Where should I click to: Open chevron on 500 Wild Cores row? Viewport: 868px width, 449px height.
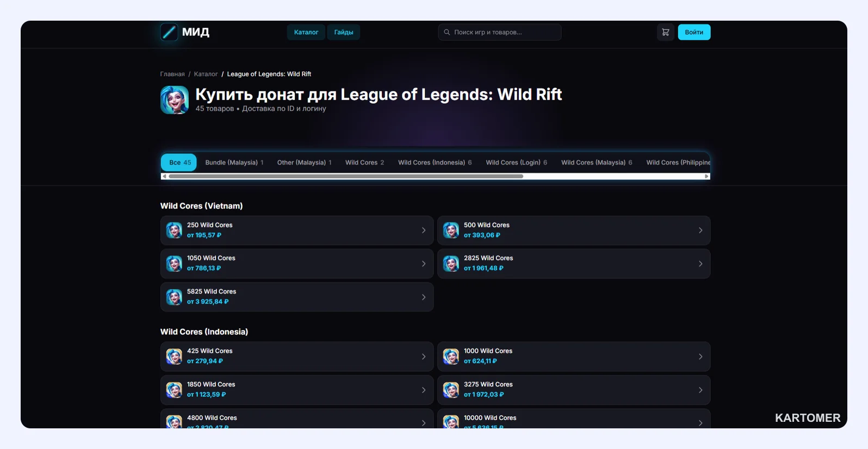700,230
